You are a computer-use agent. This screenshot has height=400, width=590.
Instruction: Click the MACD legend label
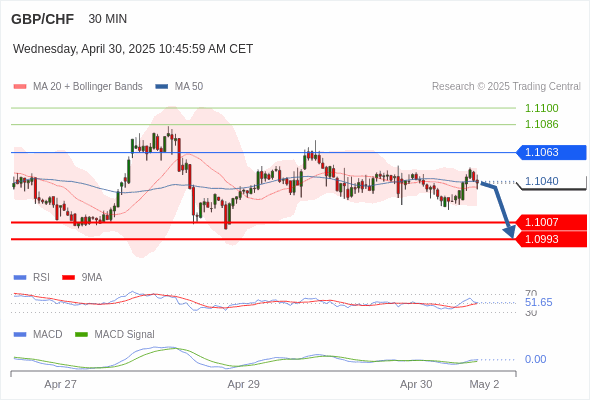pos(48,335)
